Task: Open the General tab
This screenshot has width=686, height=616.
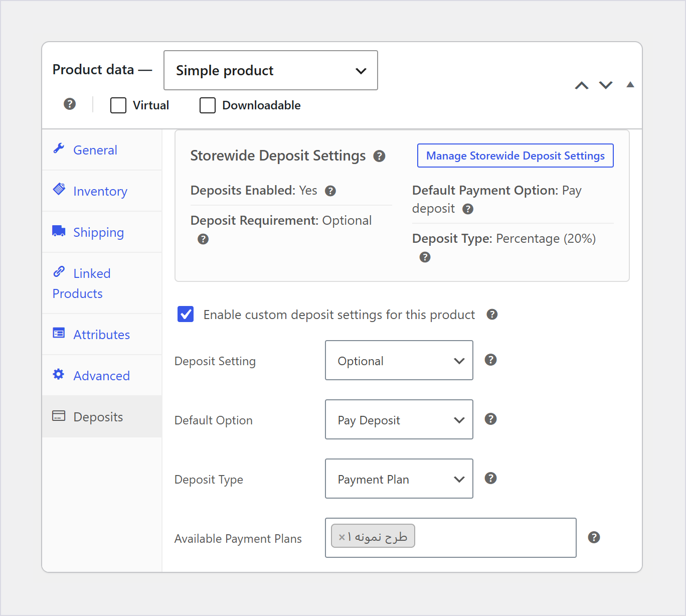Action: click(x=102, y=150)
